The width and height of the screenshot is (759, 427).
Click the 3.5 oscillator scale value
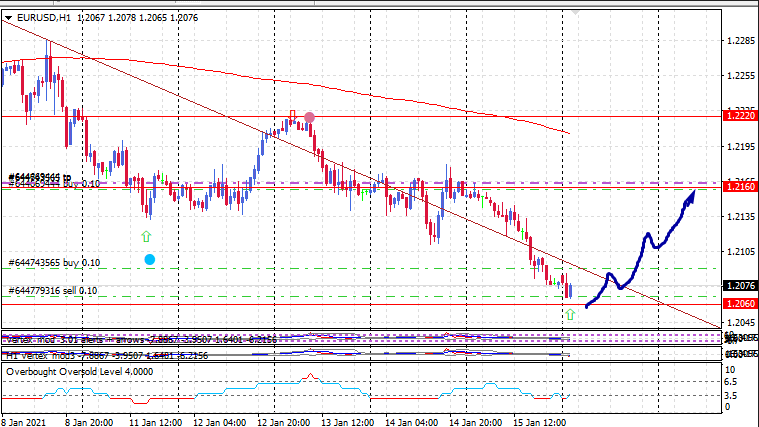[730, 396]
